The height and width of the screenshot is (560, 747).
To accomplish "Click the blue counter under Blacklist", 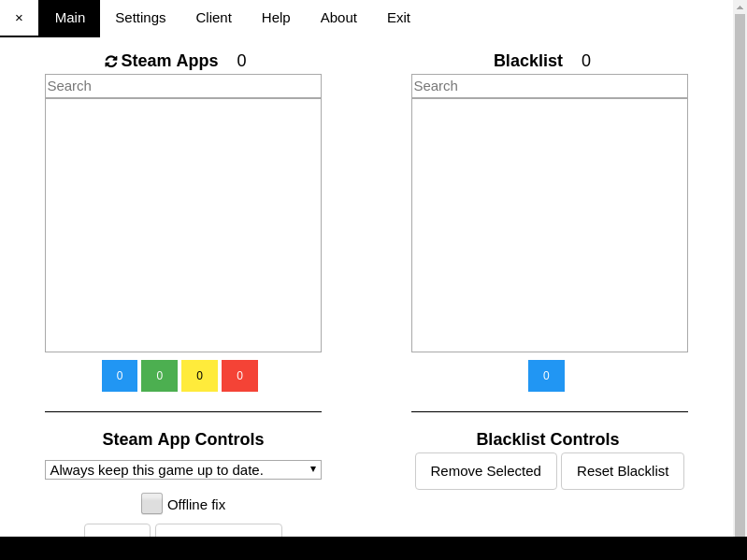I will coord(546,376).
